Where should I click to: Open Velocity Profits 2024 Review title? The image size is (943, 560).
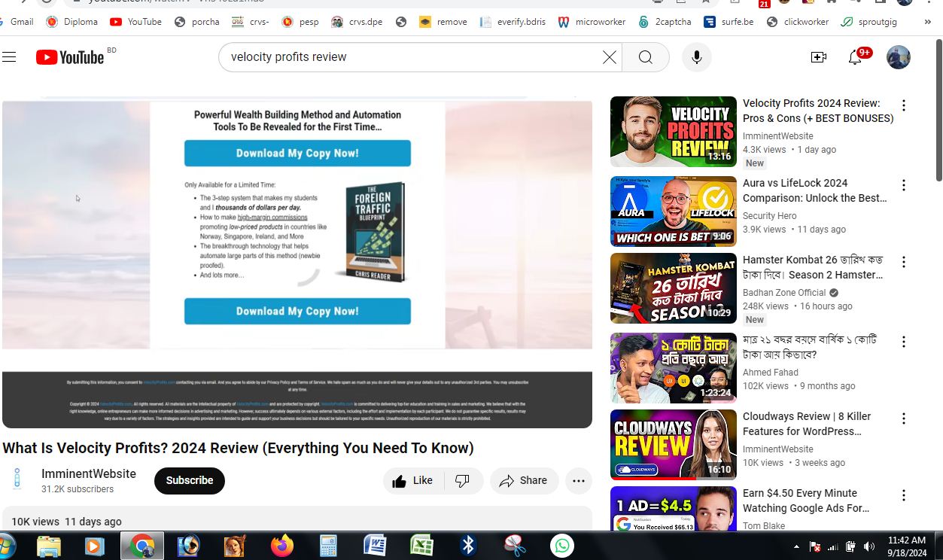point(818,111)
